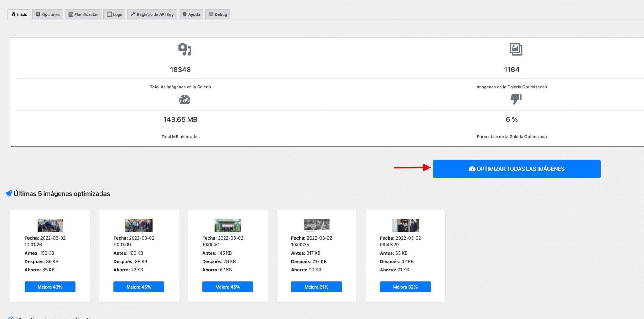Click Mejora 45% on the 10:01:09 card
Viewport: 644px width, 319px height.
[139, 287]
